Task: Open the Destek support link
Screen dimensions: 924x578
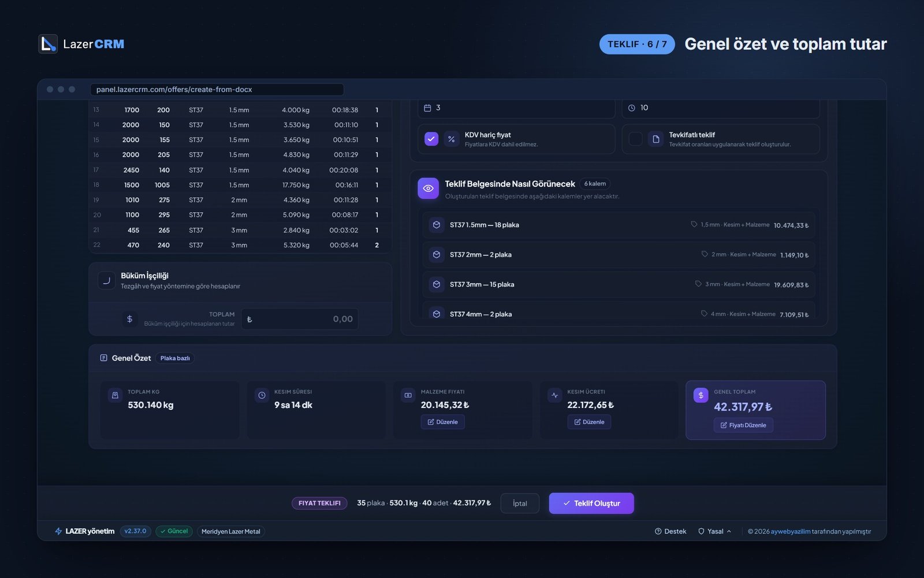Action: 670,531
